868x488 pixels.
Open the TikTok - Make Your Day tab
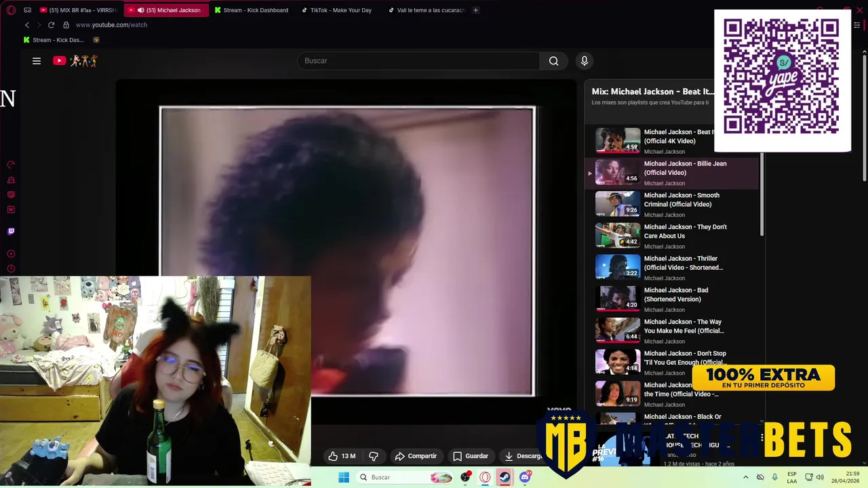point(339,10)
